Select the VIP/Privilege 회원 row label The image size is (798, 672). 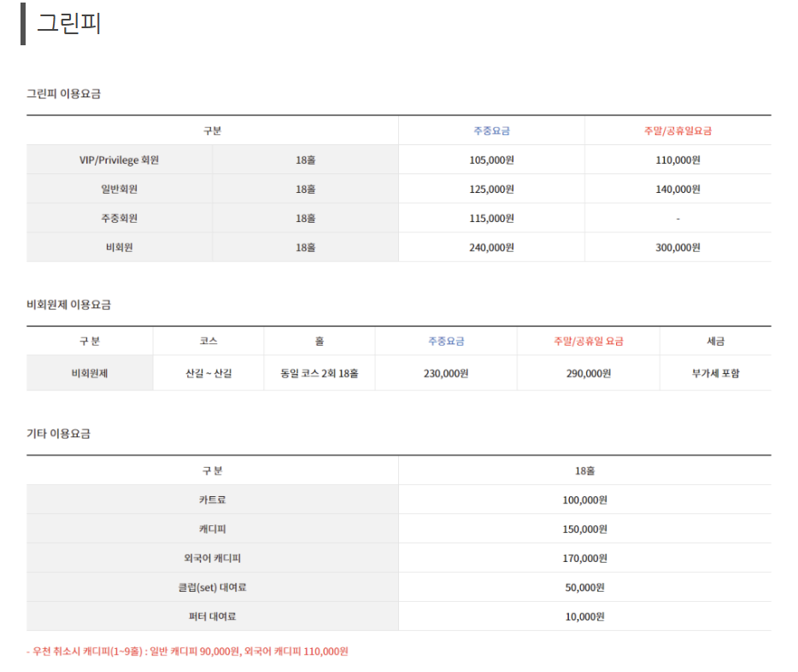click(119, 160)
